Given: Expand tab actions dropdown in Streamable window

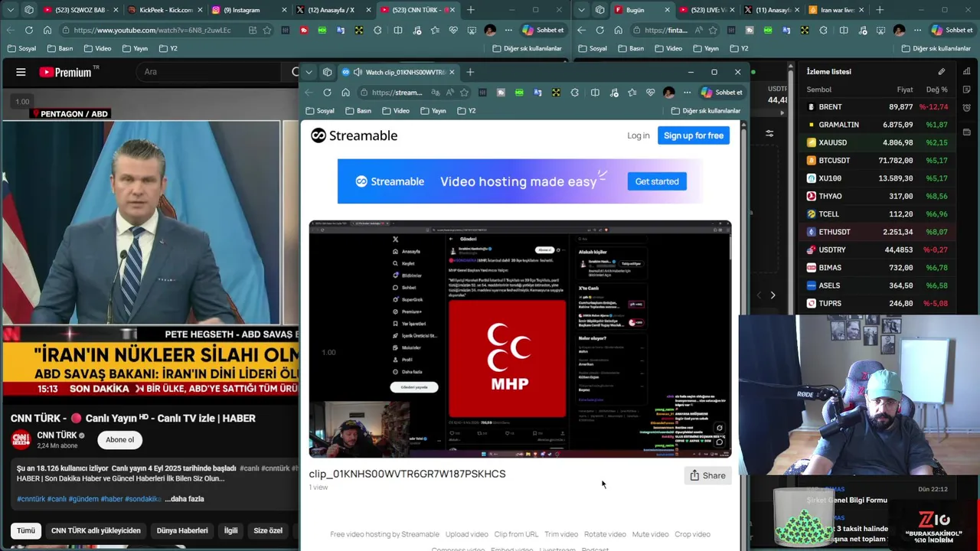Looking at the screenshot, I should click(x=309, y=72).
